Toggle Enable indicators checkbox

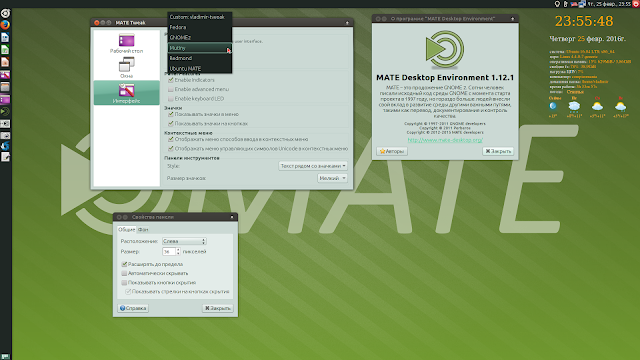tap(171, 80)
